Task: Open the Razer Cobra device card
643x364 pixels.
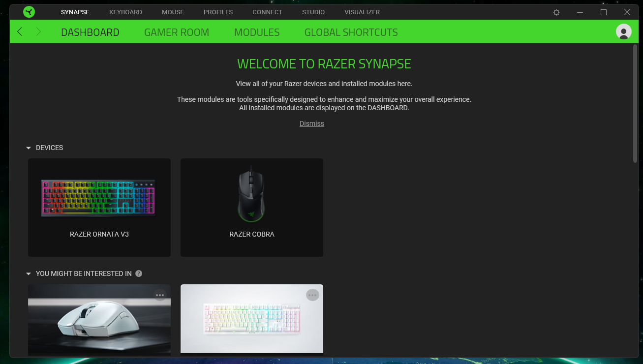Action: (252, 208)
